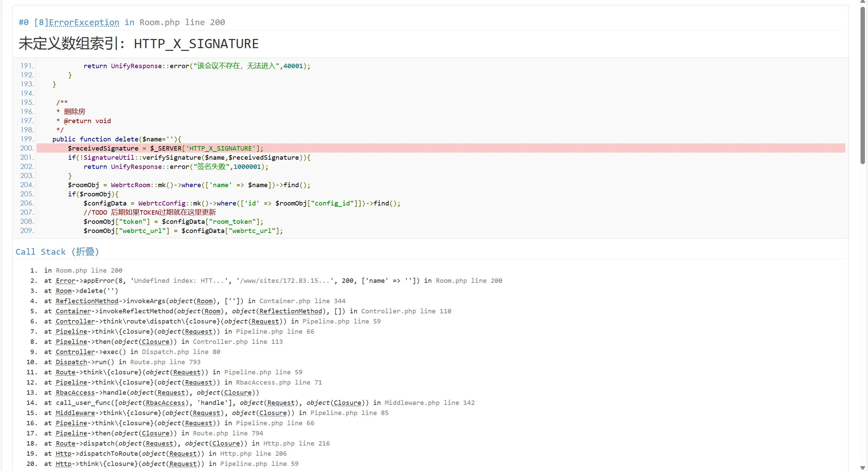Click Controller class in stack line 6
The image size is (868, 471).
click(x=75, y=321)
